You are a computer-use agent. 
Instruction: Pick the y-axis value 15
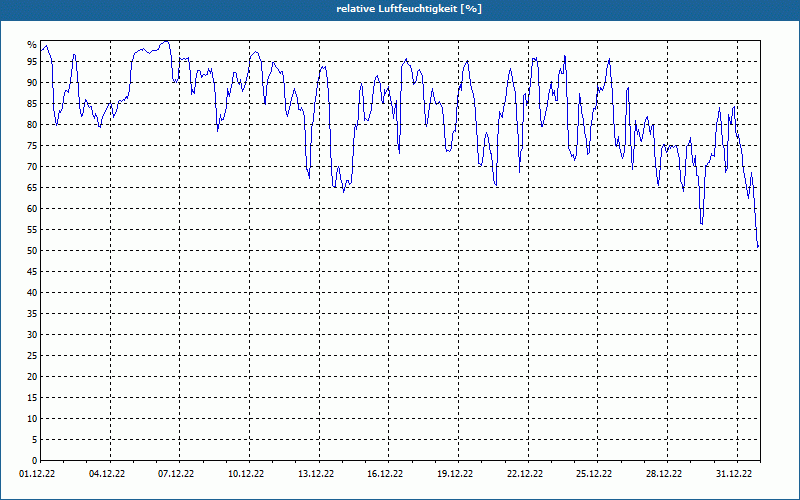click(x=32, y=397)
